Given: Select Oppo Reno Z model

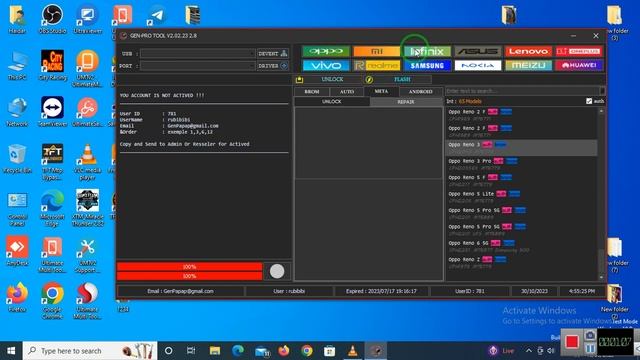Looking at the screenshot, I should click(521, 262).
